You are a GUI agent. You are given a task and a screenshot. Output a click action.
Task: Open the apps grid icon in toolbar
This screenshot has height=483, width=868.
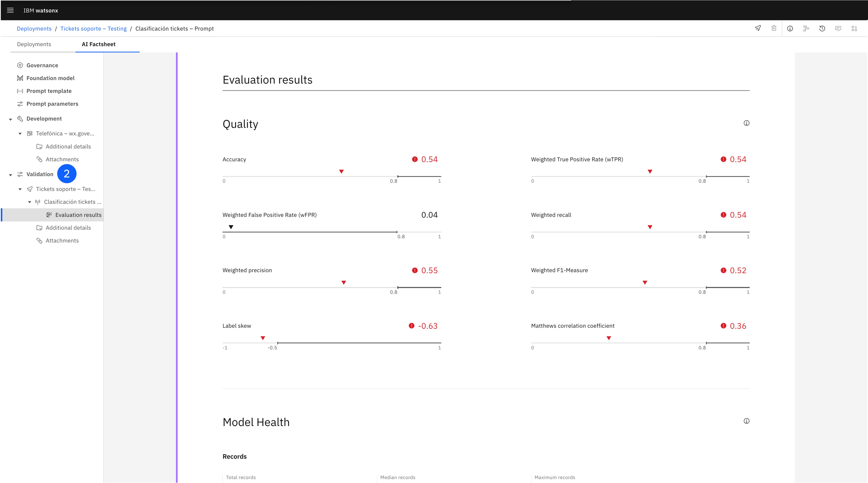854,29
